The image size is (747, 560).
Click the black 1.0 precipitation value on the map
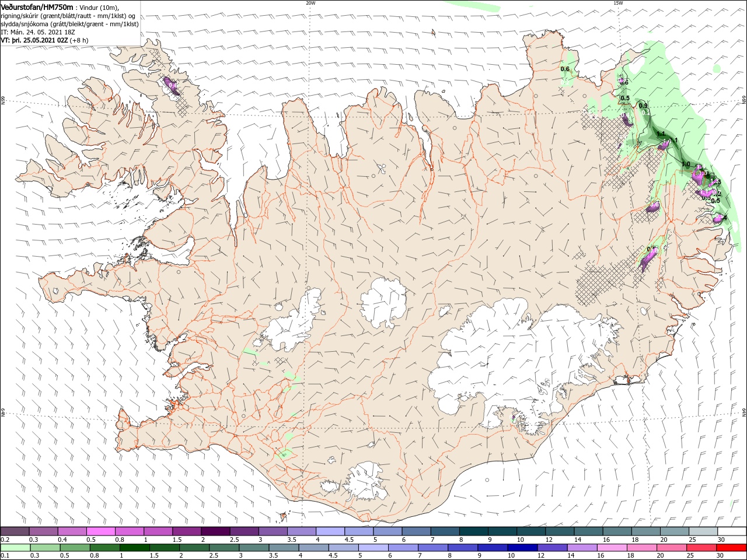click(686, 164)
